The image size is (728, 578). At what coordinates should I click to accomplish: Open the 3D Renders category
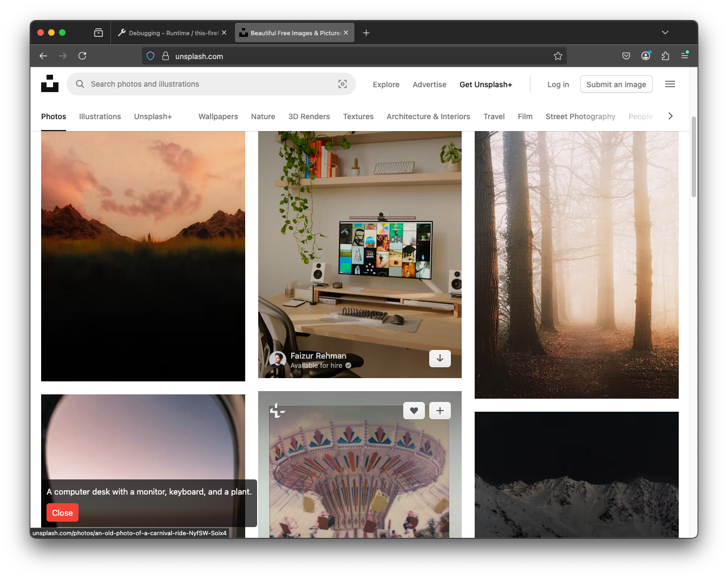click(309, 116)
